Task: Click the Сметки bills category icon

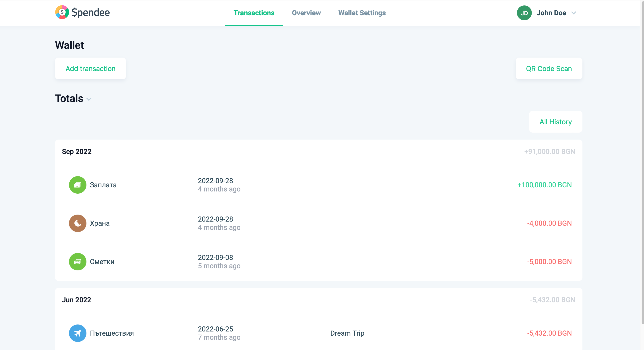Action: (x=77, y=262)
